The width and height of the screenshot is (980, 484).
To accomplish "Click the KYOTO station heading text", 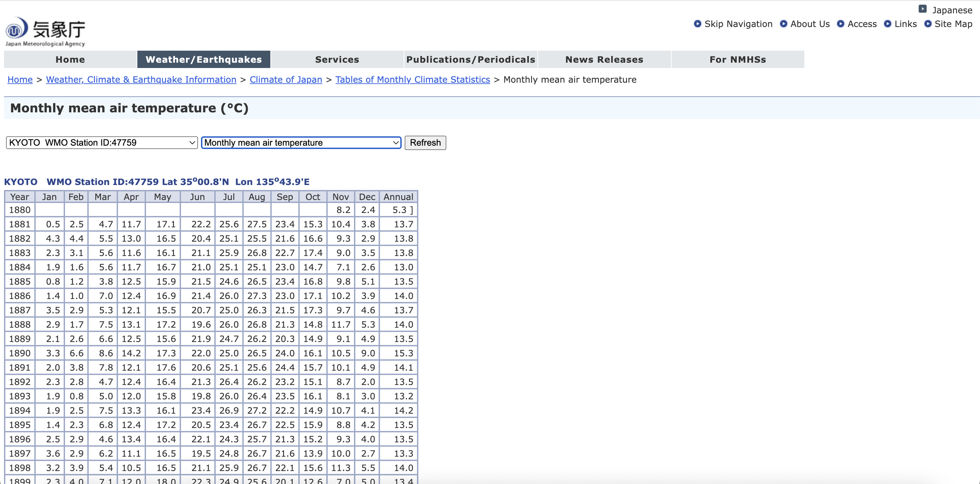I will (157, 182).
